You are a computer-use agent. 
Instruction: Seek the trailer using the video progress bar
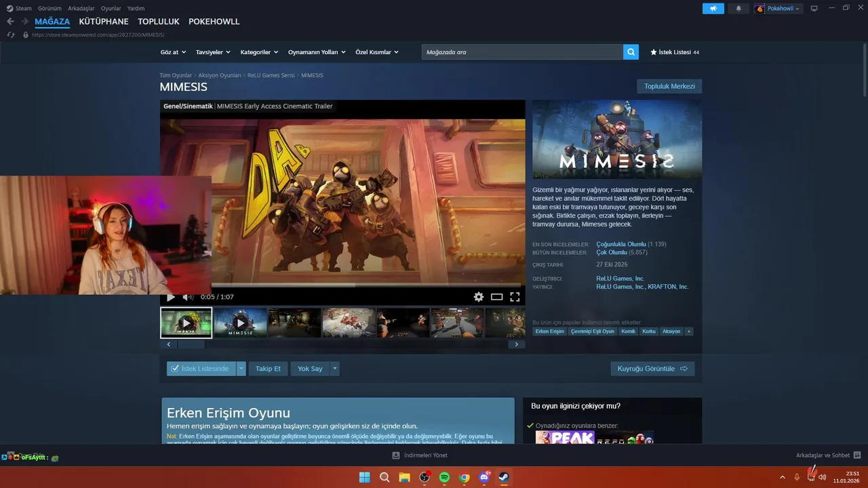point(342,285)
